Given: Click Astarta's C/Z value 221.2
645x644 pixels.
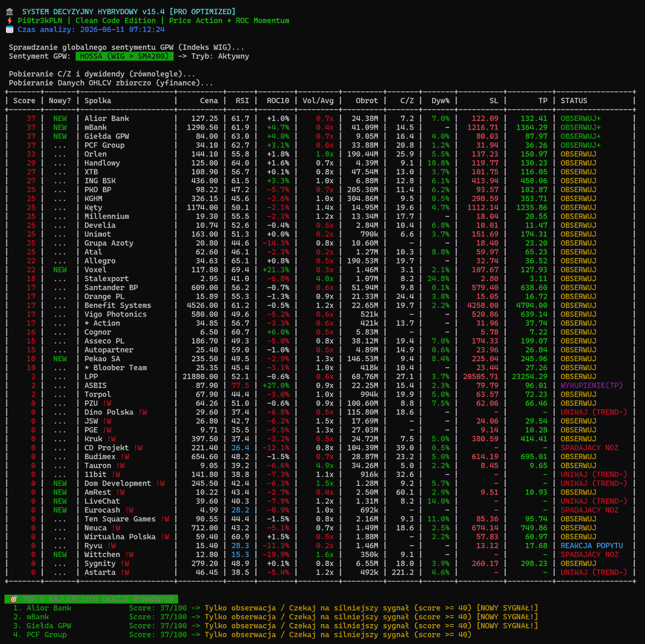Looking at the screenshot, I should pos(403,572).
